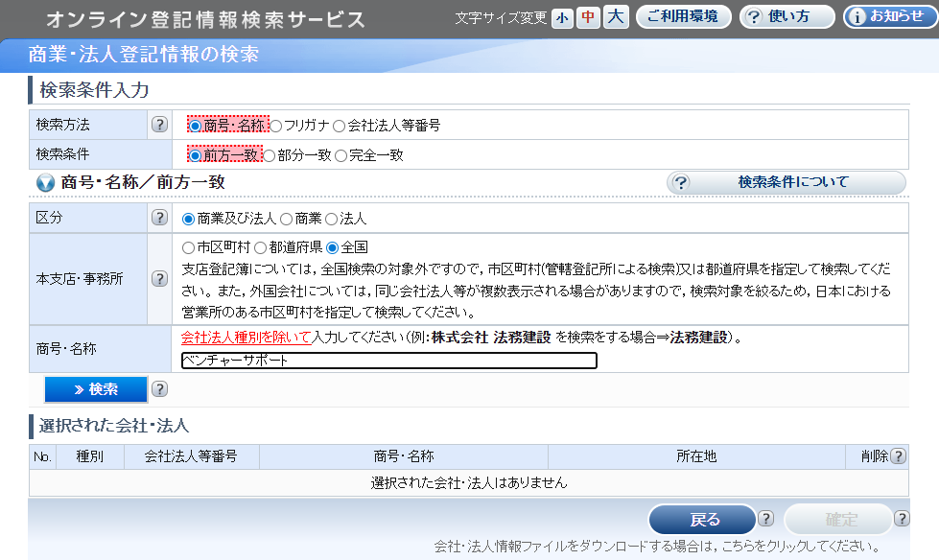Open ご利用環境 page
This screenshot has height=560, width=939.
pos(683,17)
